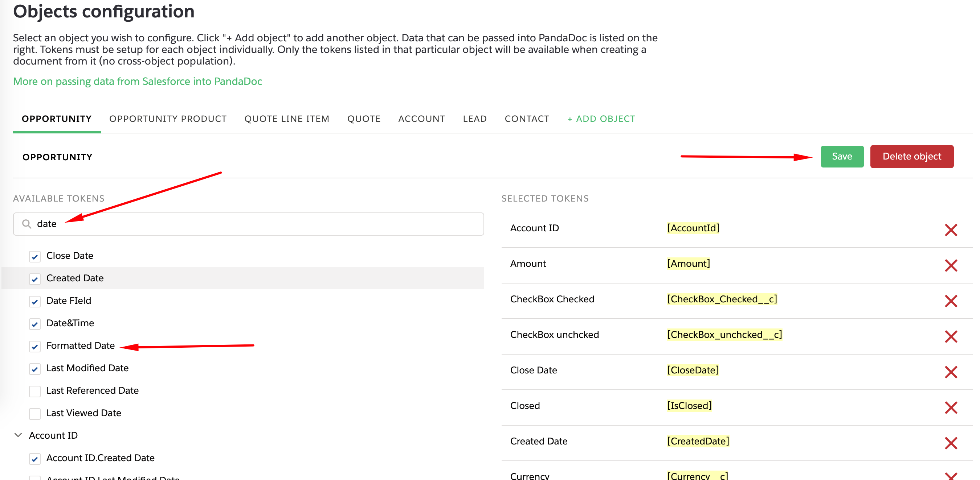This screenshot has width=980, height=480.
Task: Uncheck the Formatted Date token
Action: click(34, 346)
